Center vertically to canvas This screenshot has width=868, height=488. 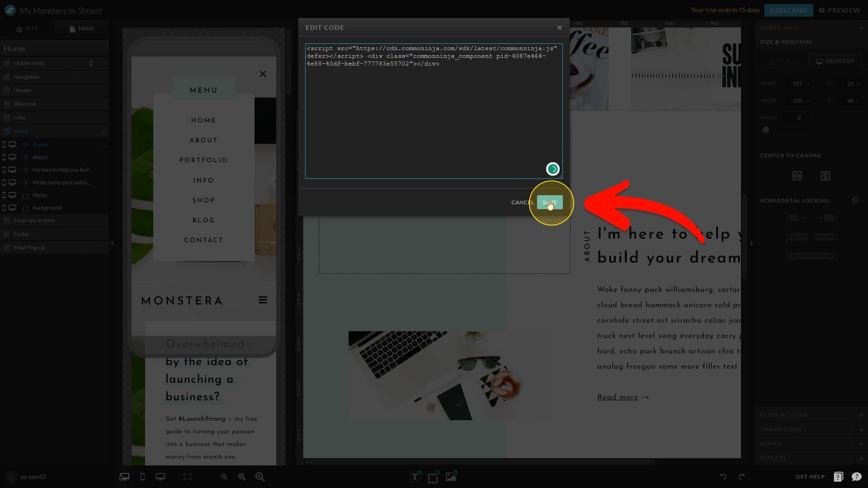tap(826, 176)
